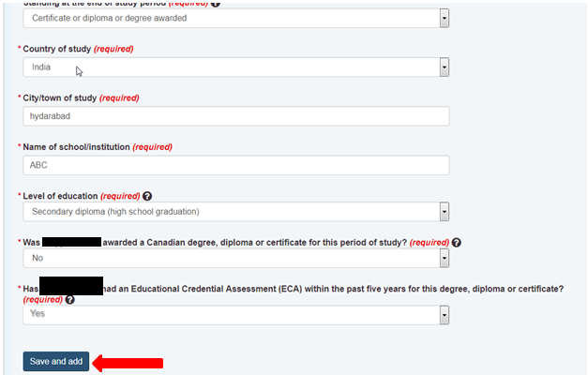
Task: Select the India country combo box
Action: 236,67
